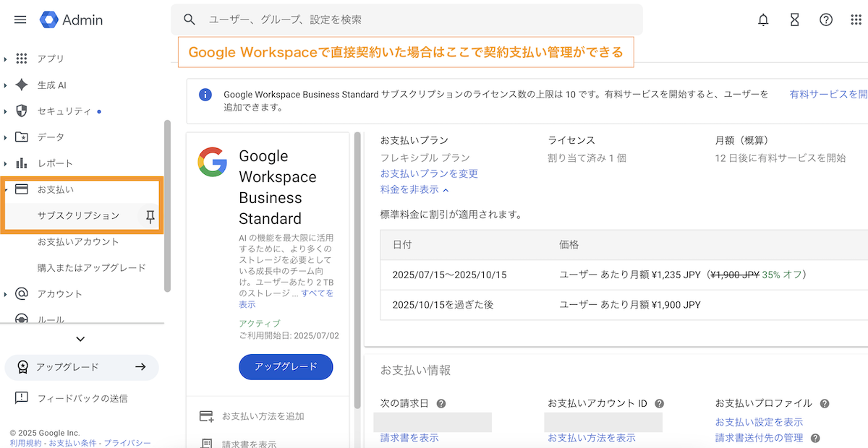Screen dimensions: 868x448
Task: Click the help icon beside お支払いプロファイル
Action: (825, 403)
